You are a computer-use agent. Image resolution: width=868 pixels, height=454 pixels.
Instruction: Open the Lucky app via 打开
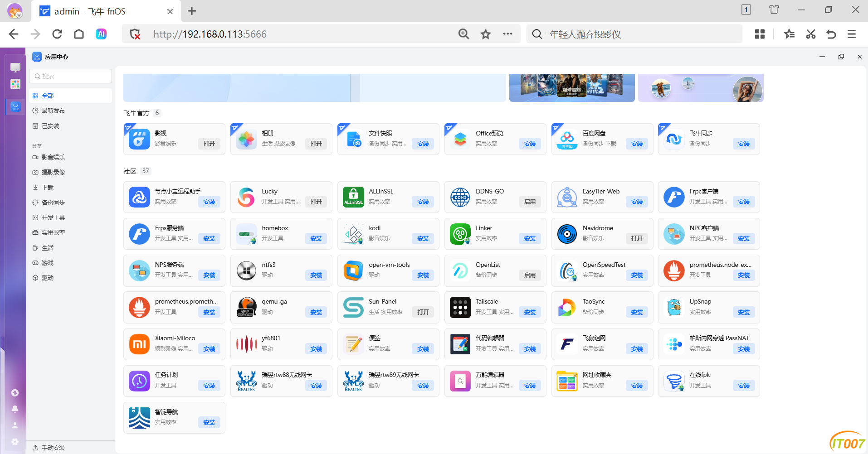316,202
